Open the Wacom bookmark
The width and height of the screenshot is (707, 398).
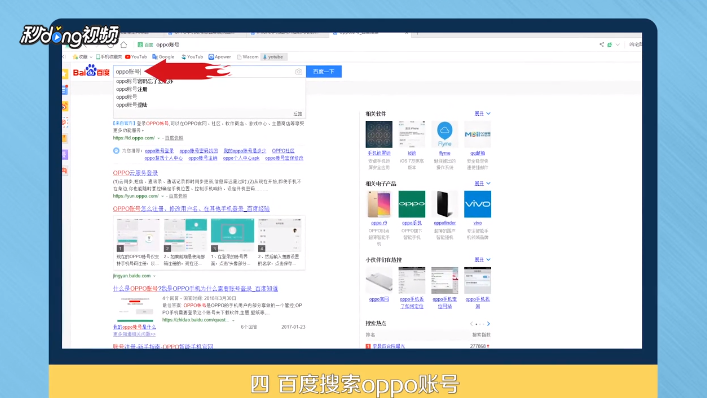(x=248, y=57)
